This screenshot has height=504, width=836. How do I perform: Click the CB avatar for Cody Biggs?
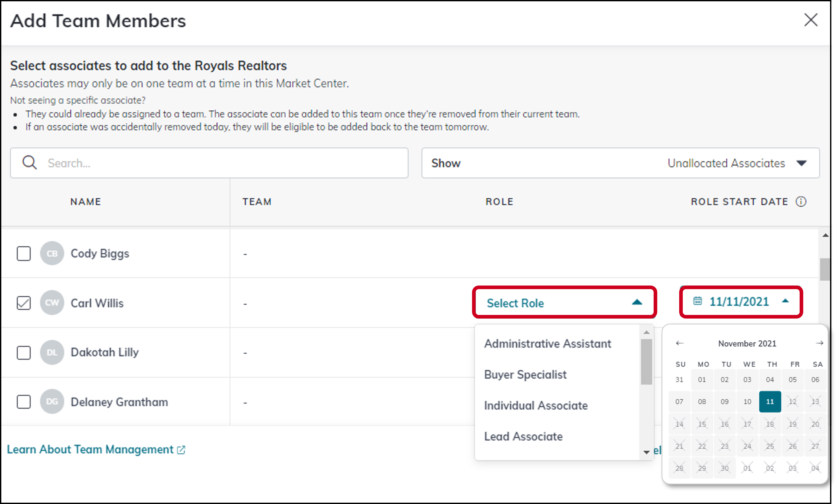click(52, 253)
